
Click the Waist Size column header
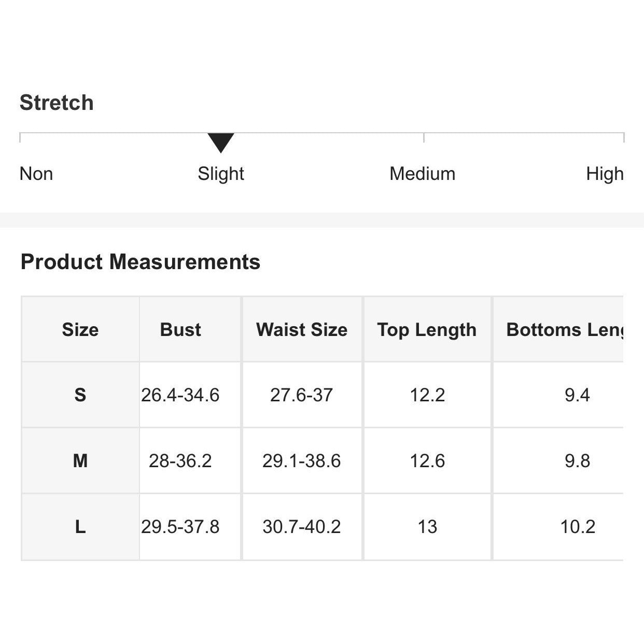[302, 330]
